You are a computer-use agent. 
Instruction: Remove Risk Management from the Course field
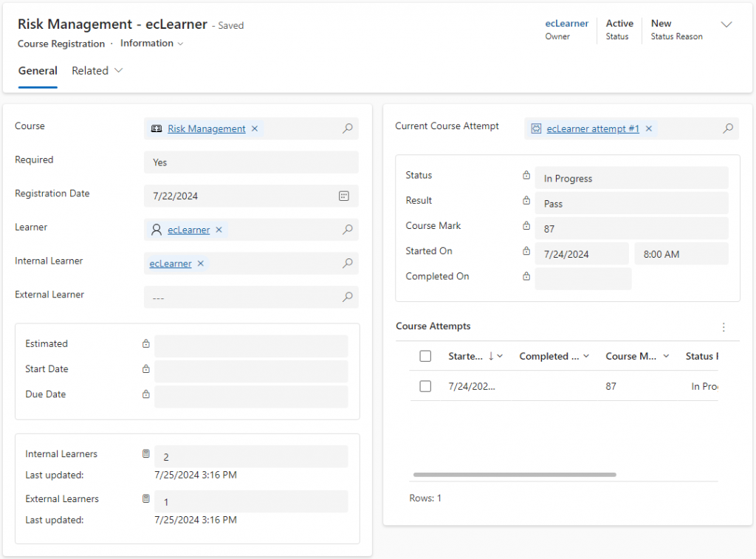coord(255,128)
